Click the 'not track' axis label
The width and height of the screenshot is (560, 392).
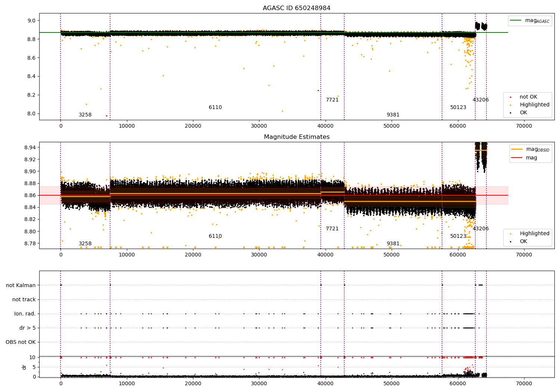click(x=24, y=300)
